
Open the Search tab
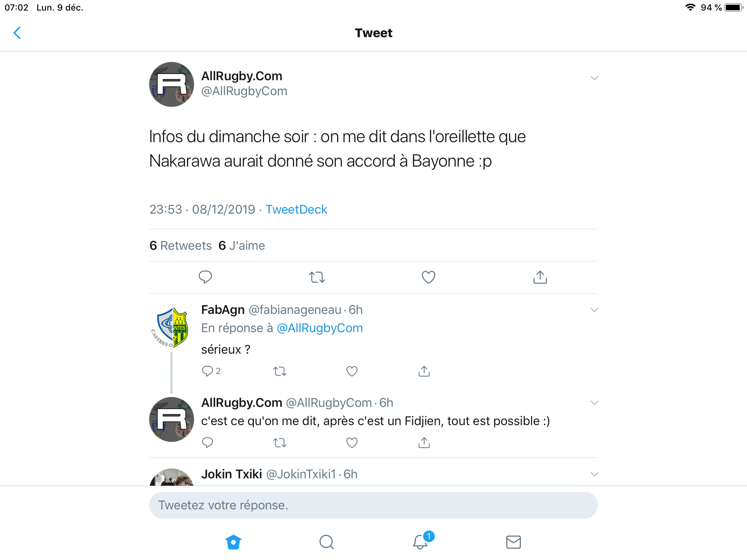click(x=327, y=542)
